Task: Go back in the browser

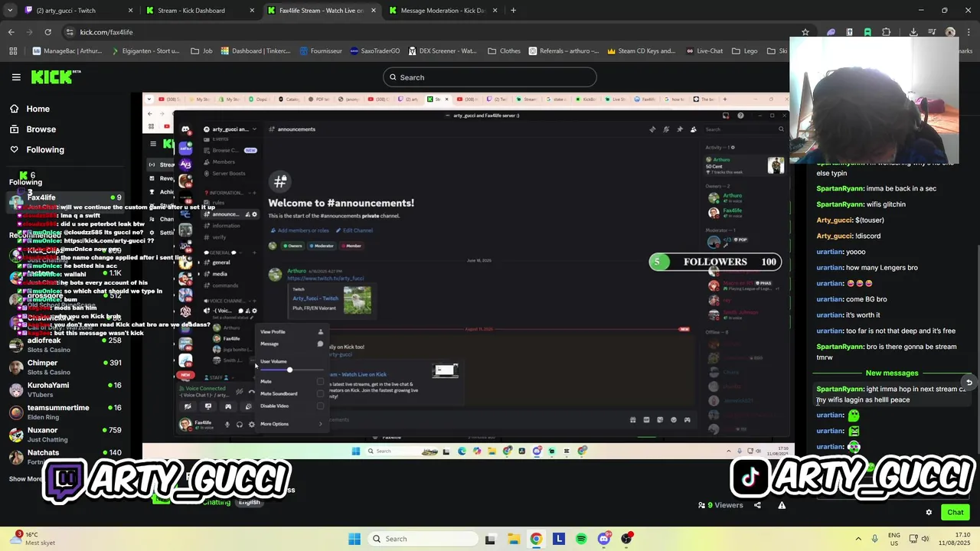Action: click(11, 32)
